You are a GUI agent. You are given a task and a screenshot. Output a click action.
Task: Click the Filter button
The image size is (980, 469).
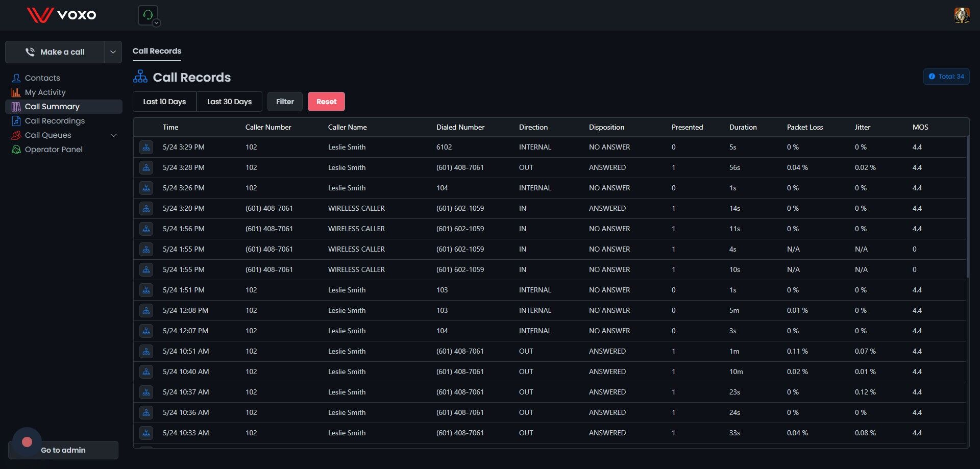click(285, 102)
